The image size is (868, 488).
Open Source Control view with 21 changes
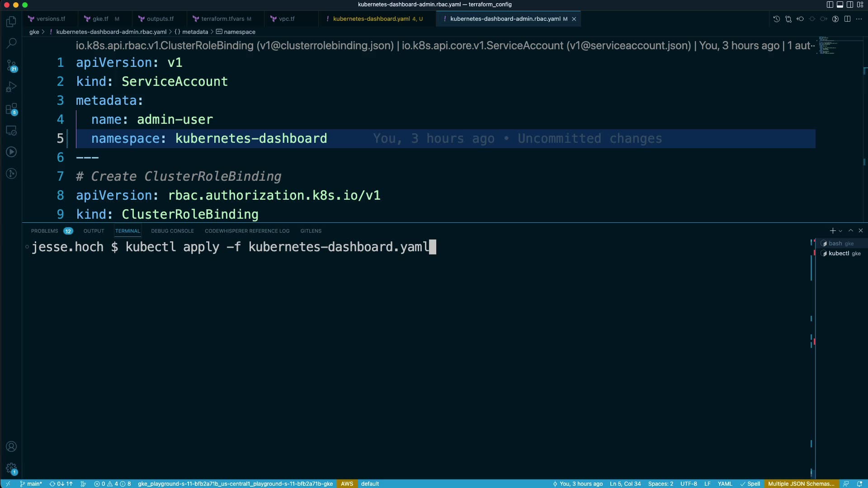[11, 66]
